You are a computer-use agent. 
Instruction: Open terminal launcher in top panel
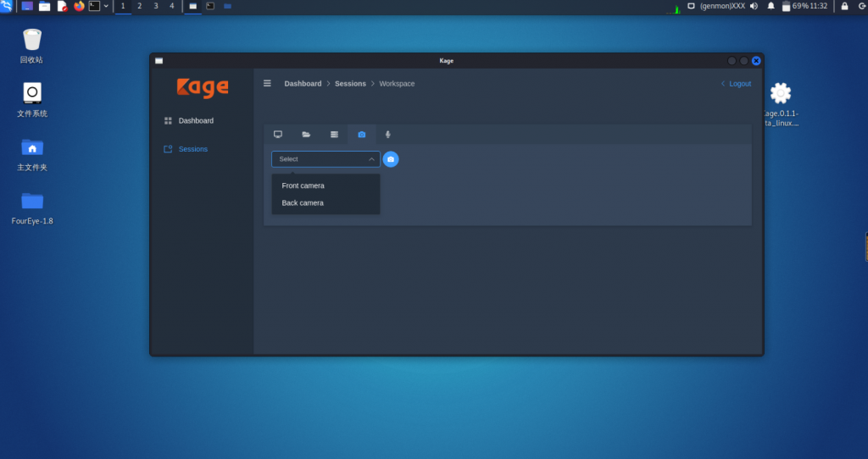click(x=95, y=6)
